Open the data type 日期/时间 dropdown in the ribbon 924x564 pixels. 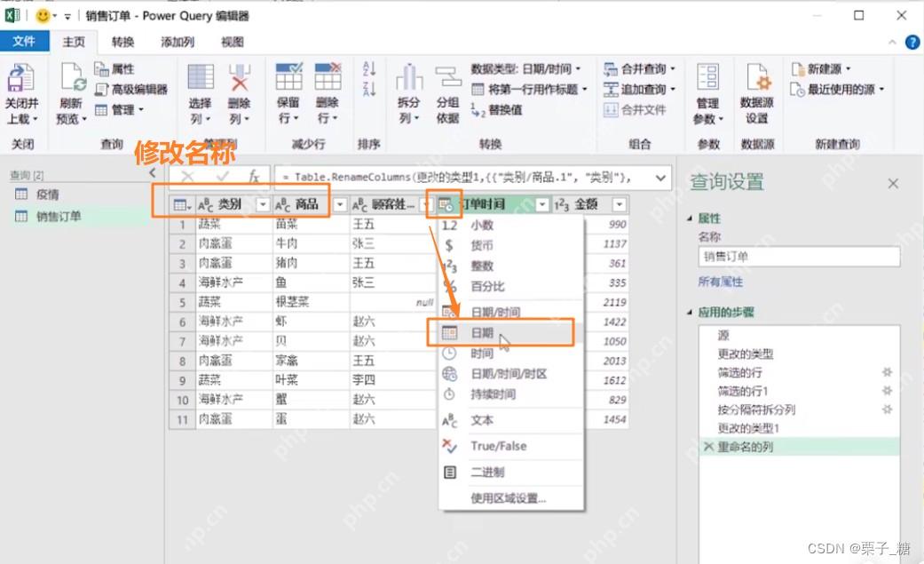(525, 69)
